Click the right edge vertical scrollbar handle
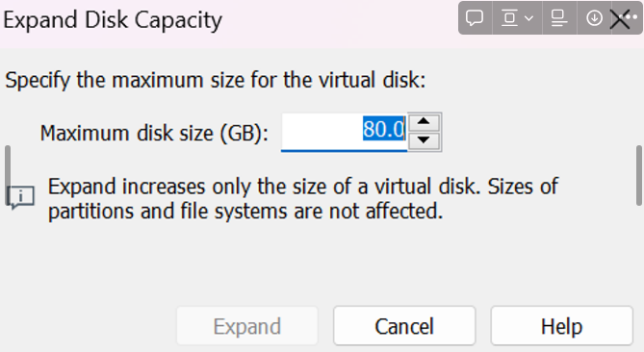644x352 pixels. [638, 175]
